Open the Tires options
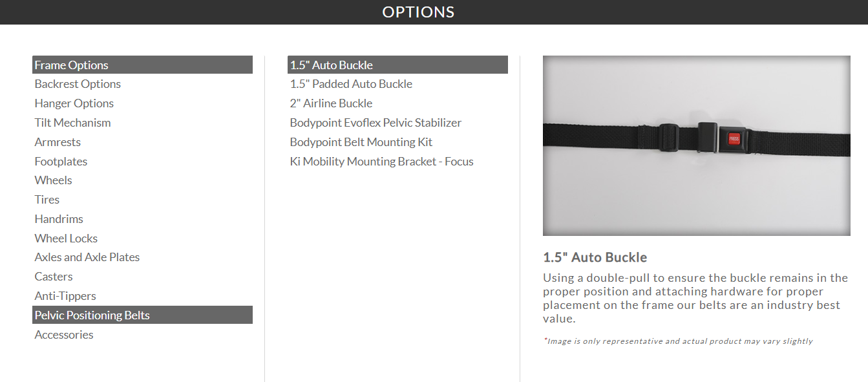The height and width of the screenshot is (382, 868). [x=47, y=200]
